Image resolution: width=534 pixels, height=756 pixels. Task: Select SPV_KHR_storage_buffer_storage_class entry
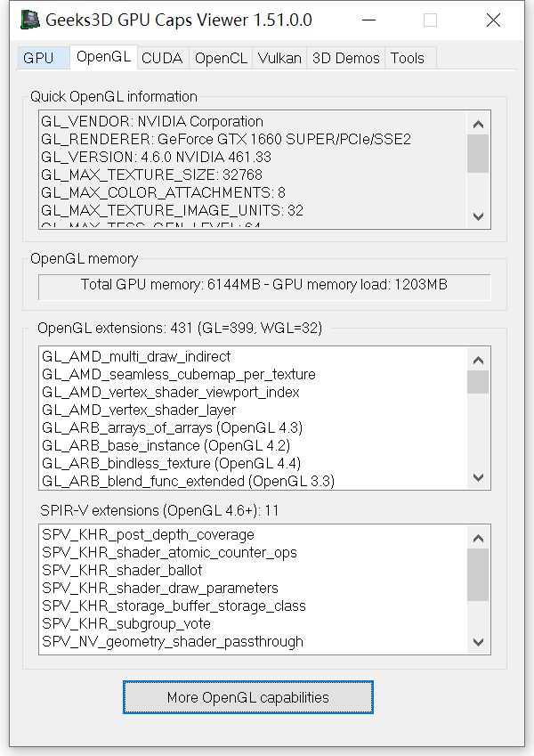[x=174, y=606]
